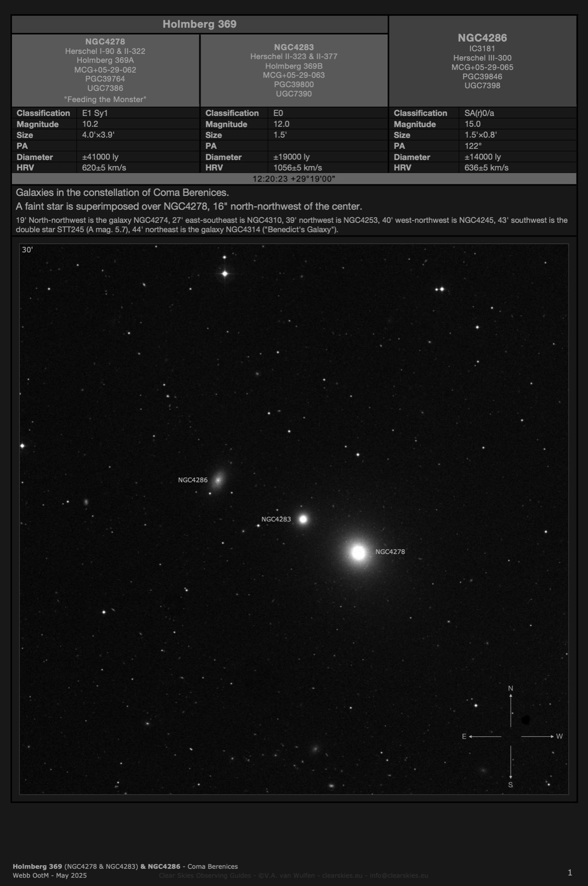Click the ±41000 ly diameter value
Image resolution: width=588 pixels, height=886 pixels.
101,157
